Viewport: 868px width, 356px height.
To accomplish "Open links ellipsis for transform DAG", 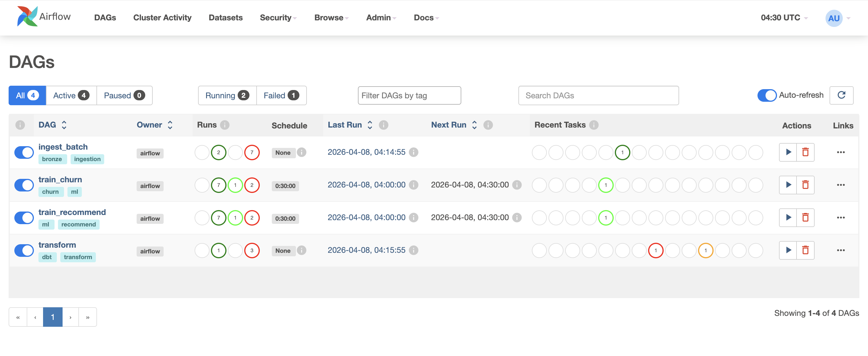I will [841, 250].
